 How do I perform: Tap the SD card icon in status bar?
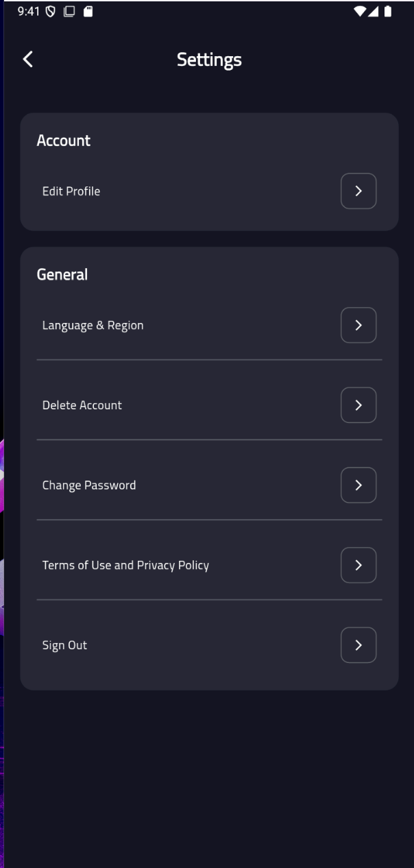click(88, 12)
